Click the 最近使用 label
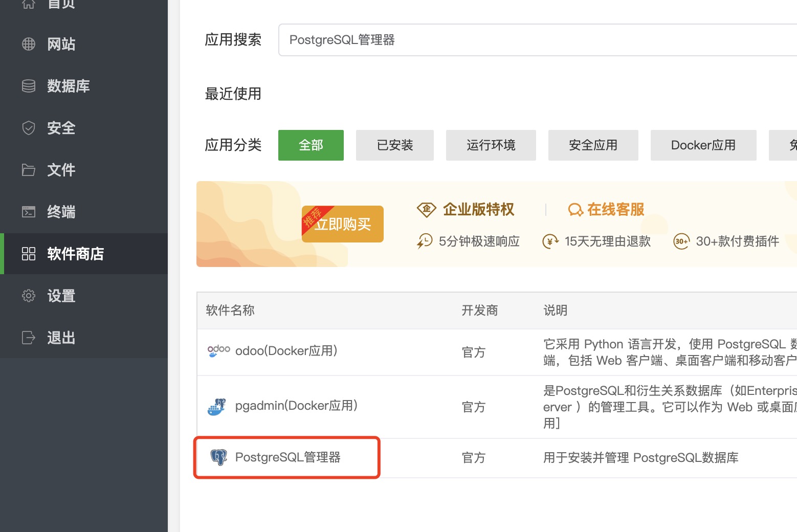Screen dimensions: 797x532 click(233, 94)
